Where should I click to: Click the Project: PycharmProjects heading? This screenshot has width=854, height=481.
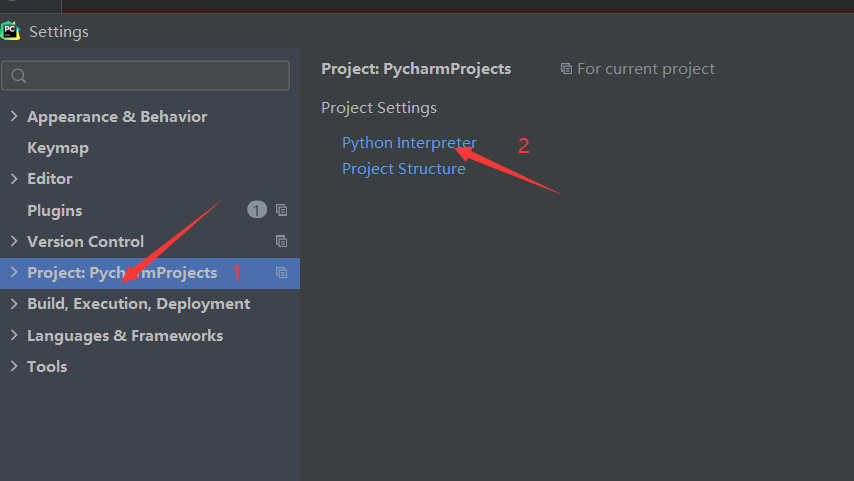coord(416,69)
